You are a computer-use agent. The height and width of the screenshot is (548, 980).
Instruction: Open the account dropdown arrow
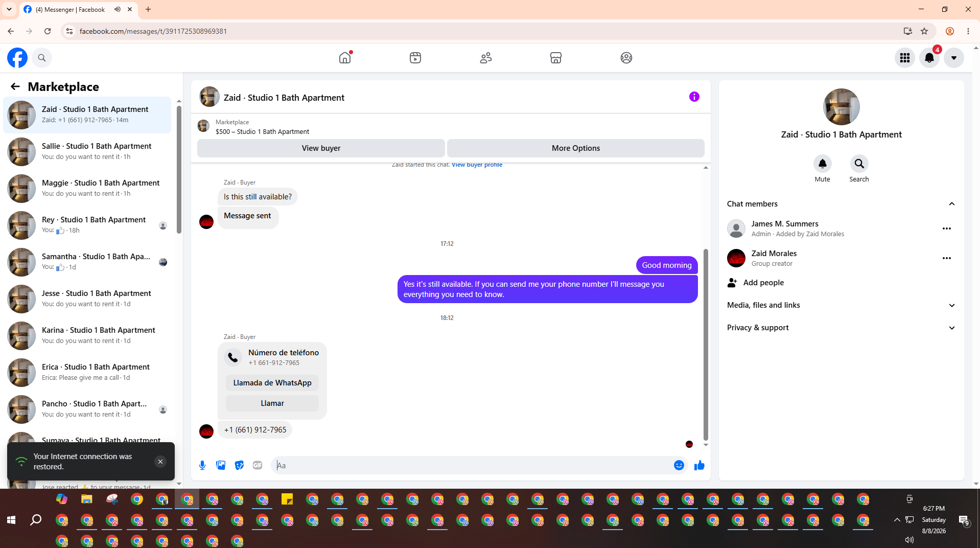[x=954, y=58]
